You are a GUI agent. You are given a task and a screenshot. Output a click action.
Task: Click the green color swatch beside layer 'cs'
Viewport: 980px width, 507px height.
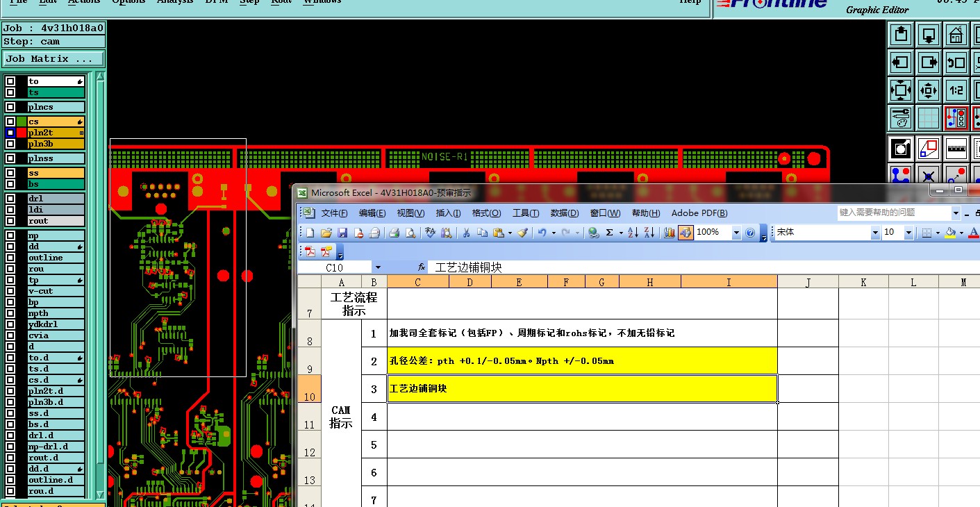click(22, 122)
